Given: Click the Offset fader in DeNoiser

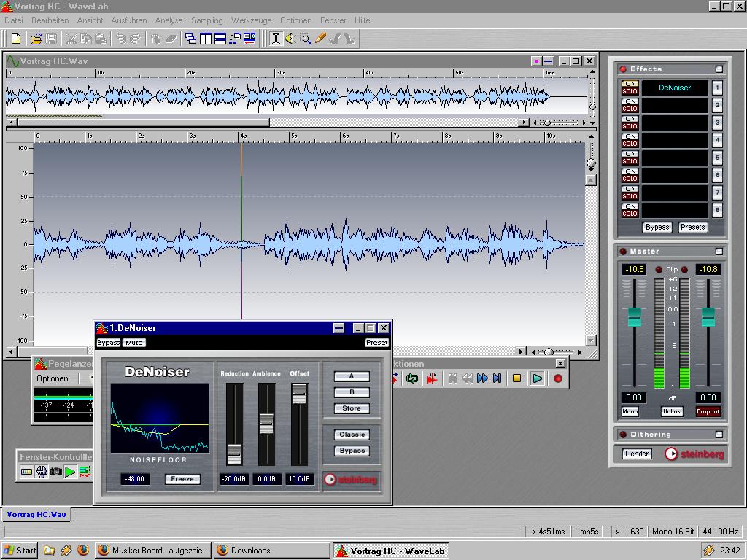Looking at the screenshot, I should [x=299, y=393].
